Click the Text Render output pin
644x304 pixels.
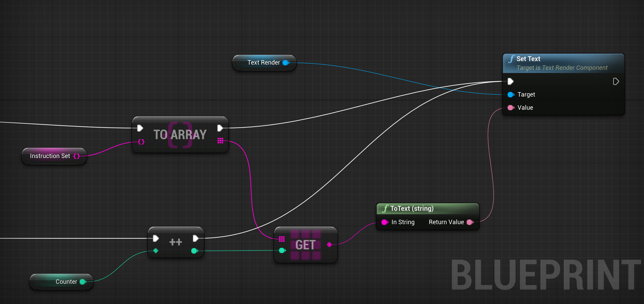(x=286, y=63)
